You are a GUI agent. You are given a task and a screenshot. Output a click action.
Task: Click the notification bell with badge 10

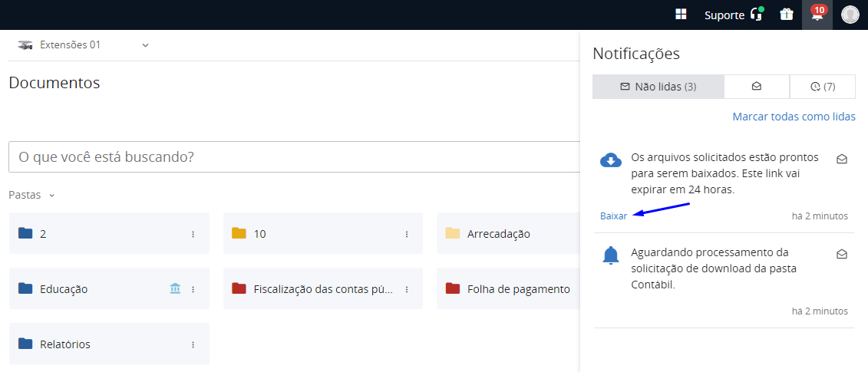pos(817,15)
